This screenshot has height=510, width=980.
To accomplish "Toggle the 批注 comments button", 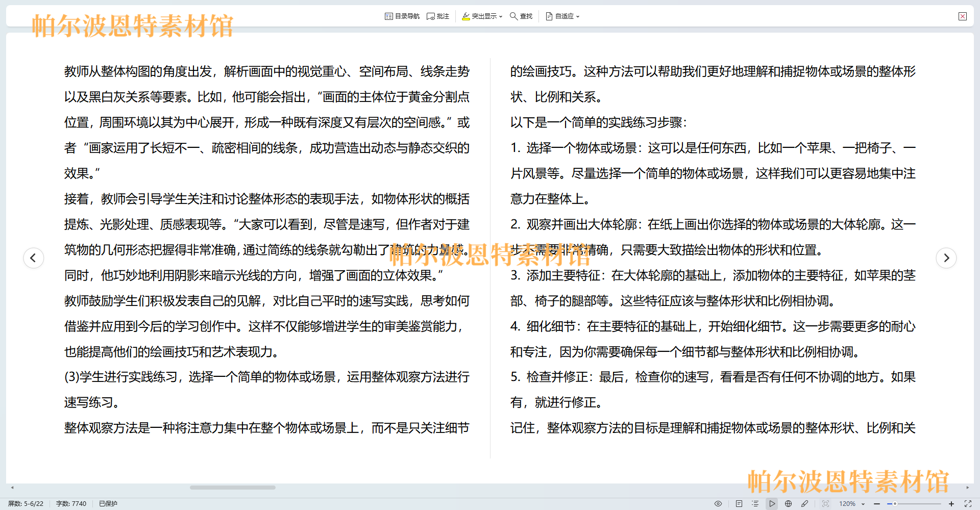I will [438, 16].
